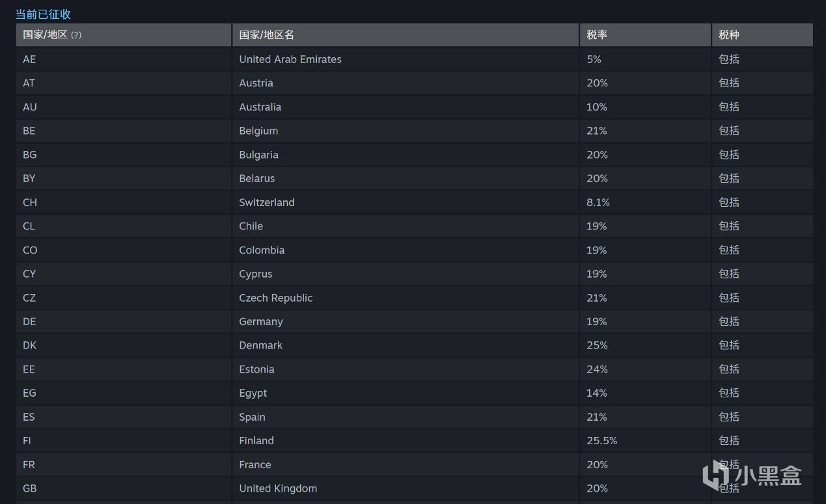Click the 国家/地区名 column header
This screenshot has height=504, width=826.
tap(267, 35)
